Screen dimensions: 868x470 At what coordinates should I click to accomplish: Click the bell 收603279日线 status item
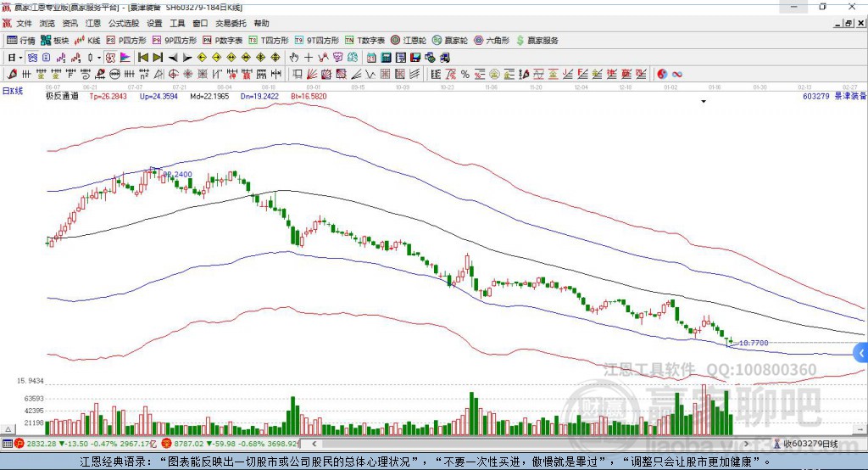point(805,444)
